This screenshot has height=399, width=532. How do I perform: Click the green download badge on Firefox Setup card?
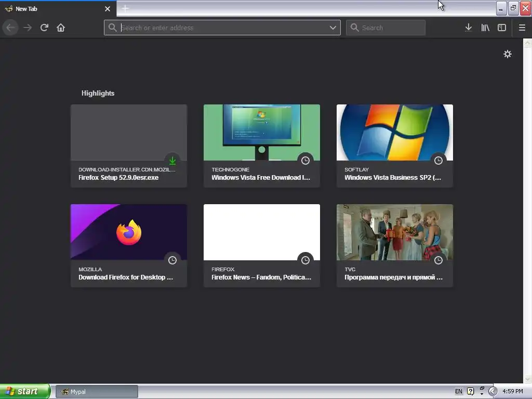pyautogui.click(x=172, y=160)
